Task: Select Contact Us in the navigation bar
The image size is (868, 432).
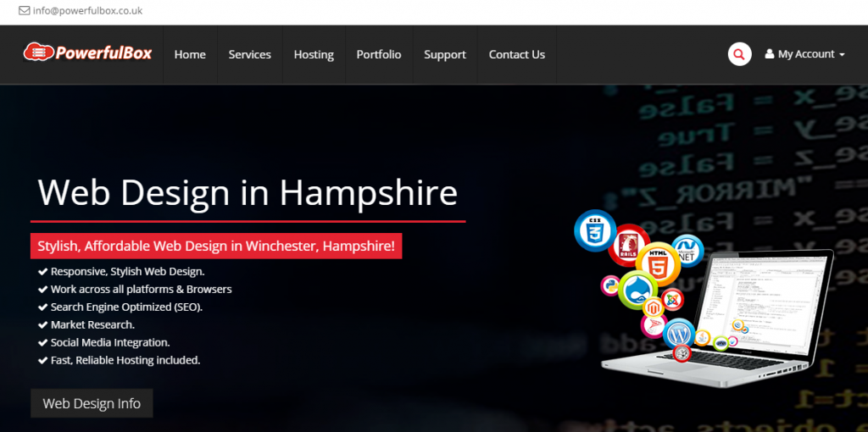Action: [517, 55]
